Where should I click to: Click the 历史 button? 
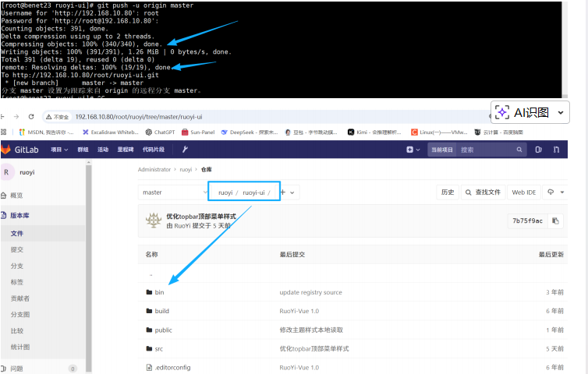[x=448, y=192]
